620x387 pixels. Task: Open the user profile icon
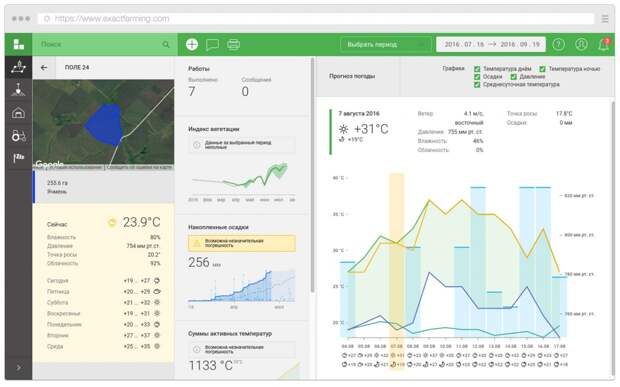coord(581,44)
